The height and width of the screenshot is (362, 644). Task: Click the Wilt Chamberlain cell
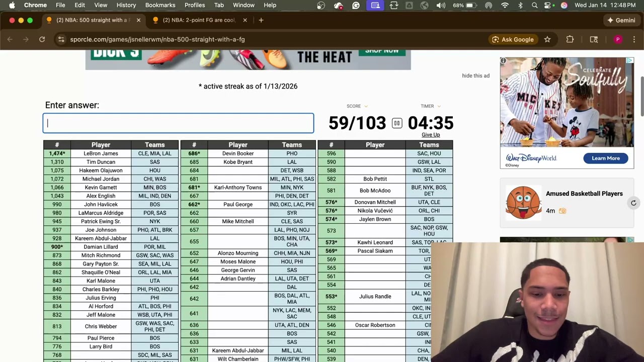click(x=238, y=359)
